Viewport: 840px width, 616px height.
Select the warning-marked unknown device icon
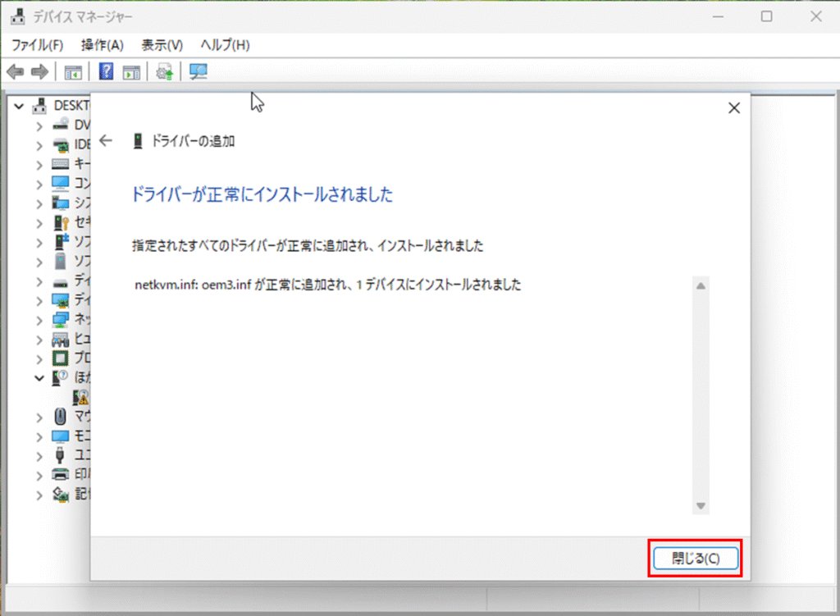click(81, 397)
